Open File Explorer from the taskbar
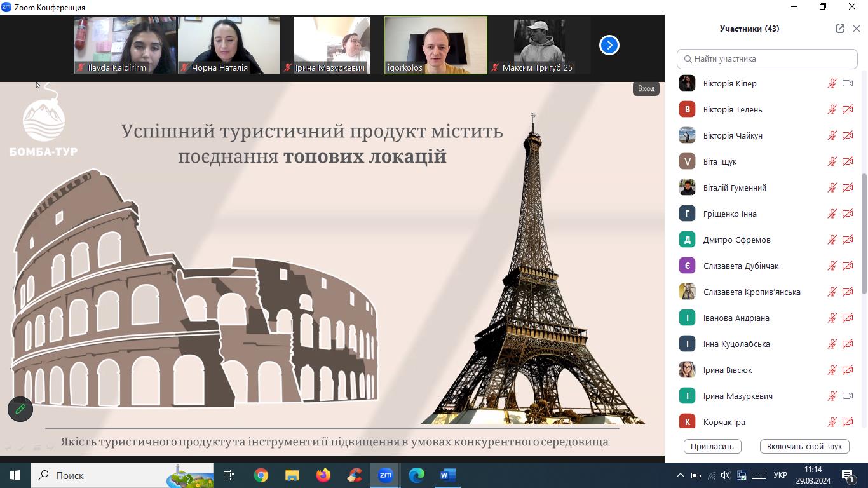Screen dimensions: 868x488 (x=292, y=475)
